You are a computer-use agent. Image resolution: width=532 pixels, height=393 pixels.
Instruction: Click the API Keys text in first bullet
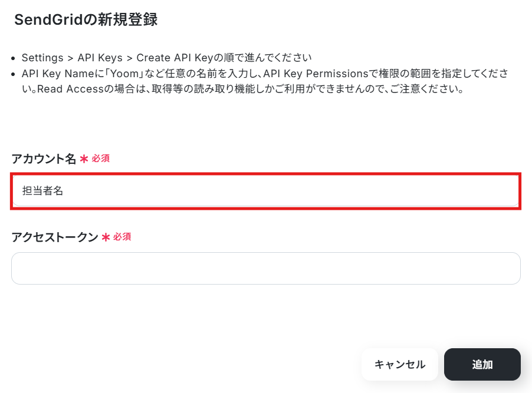[100, 58]
